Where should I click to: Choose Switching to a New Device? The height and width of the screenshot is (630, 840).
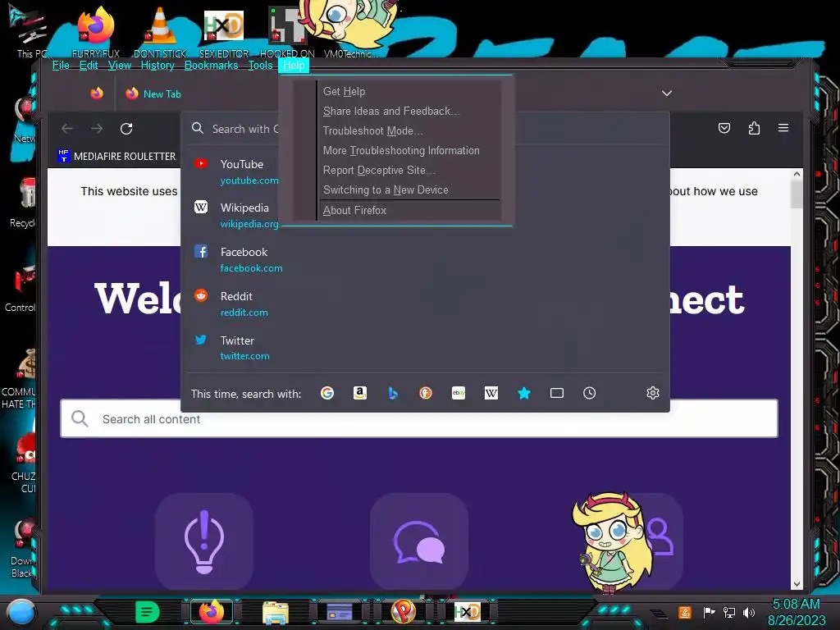410,190
